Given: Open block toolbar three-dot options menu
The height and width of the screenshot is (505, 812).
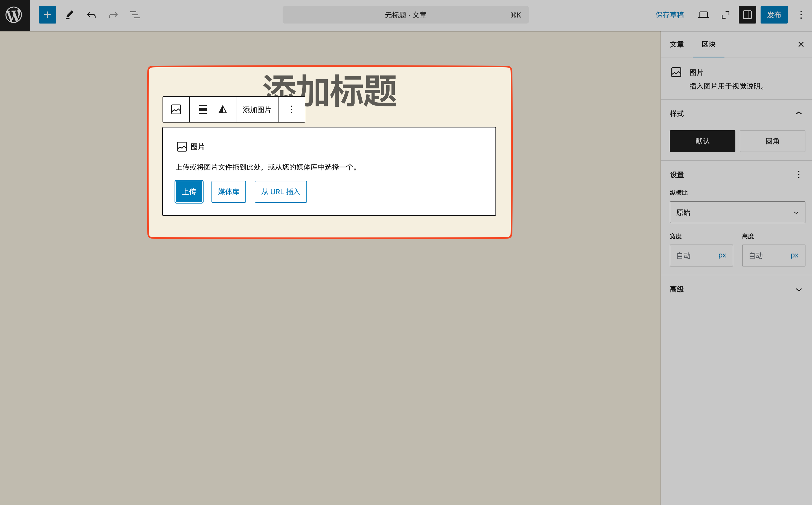Looking at the screenshot, I should coord(291,109).
